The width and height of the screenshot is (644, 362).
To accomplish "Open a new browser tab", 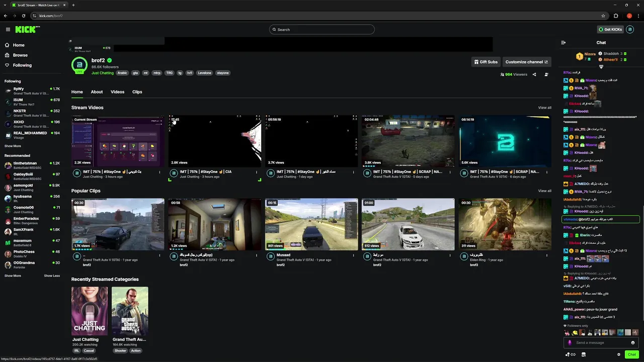I will (73, 5).
